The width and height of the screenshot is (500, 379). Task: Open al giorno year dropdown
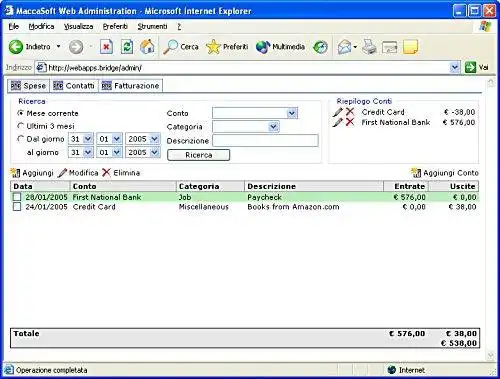pyautogui.click(x=143, y=152)
